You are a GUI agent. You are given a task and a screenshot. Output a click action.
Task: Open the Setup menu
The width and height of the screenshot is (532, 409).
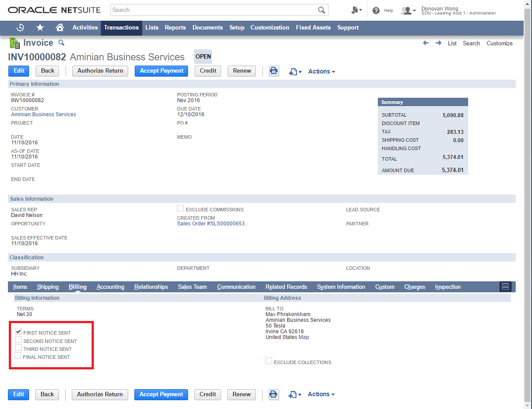point(237,27)
